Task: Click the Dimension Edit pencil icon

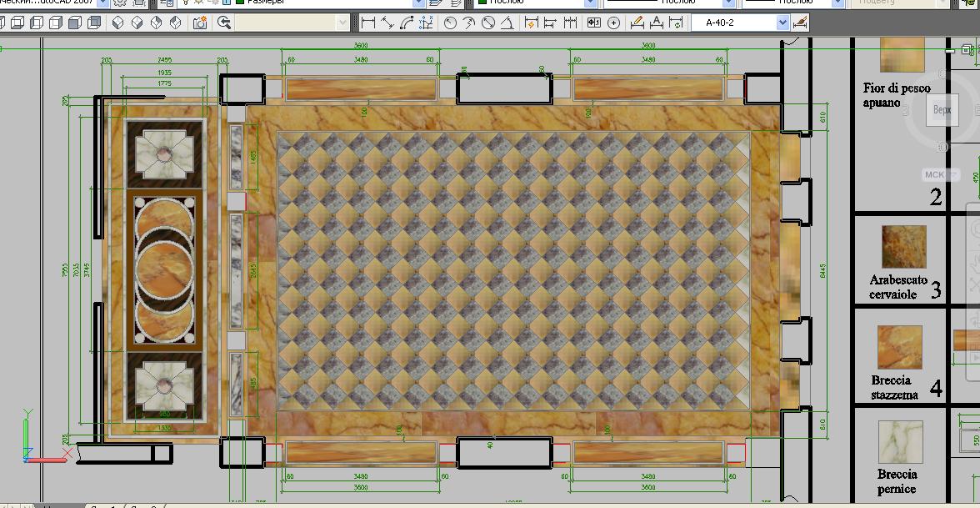Action: pyautogui.click(x=637, y=23)
